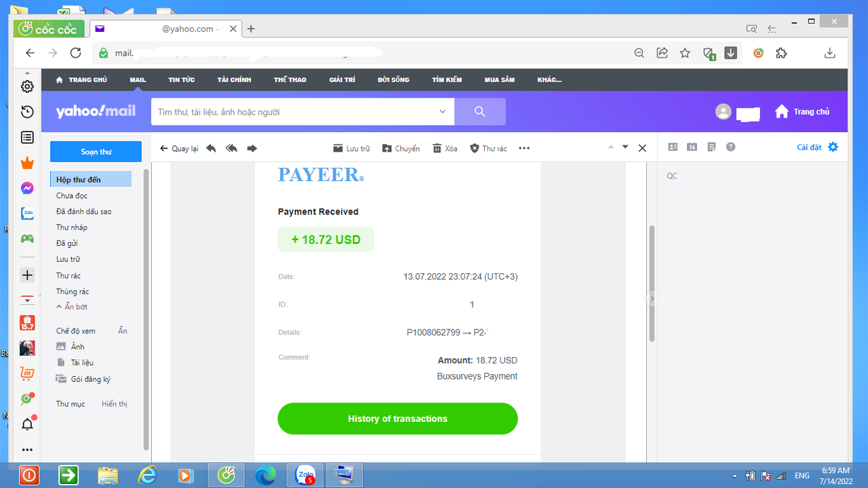Select the yahoo.com browser tab

point(166,29)
